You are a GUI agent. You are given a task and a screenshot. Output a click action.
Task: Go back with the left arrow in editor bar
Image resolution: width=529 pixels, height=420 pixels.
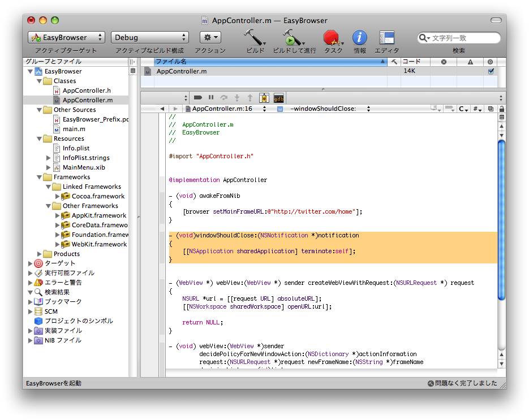162,109
